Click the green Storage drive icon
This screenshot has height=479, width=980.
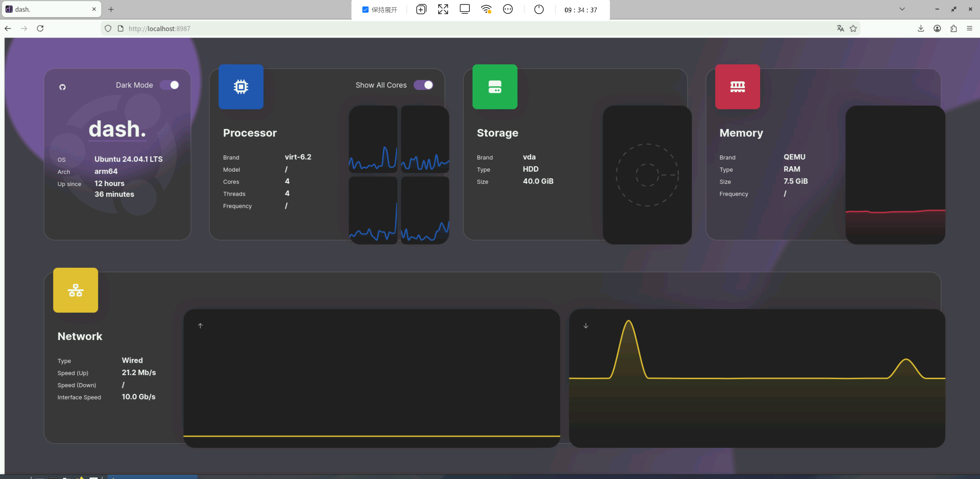[495, 87]
